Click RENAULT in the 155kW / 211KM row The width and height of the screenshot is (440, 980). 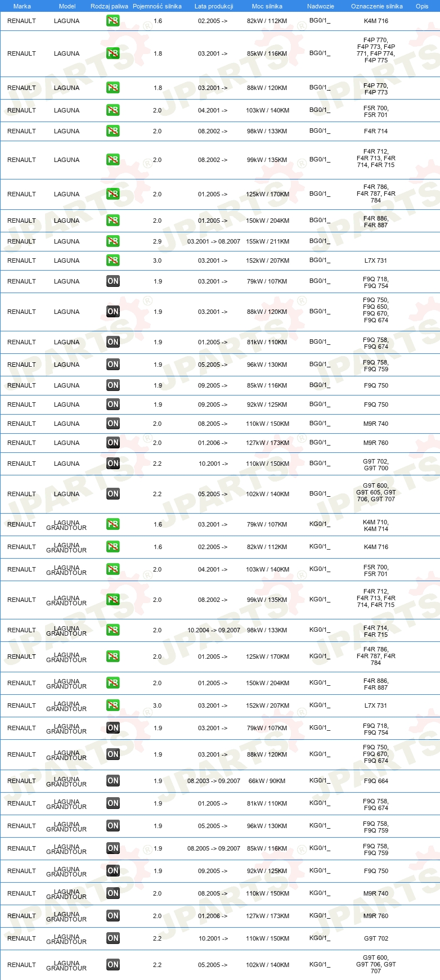click(21, 241)
